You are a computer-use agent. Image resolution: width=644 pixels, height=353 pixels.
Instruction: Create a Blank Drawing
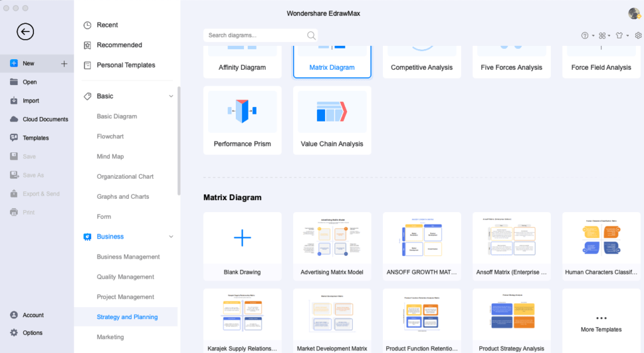point(242,245)
